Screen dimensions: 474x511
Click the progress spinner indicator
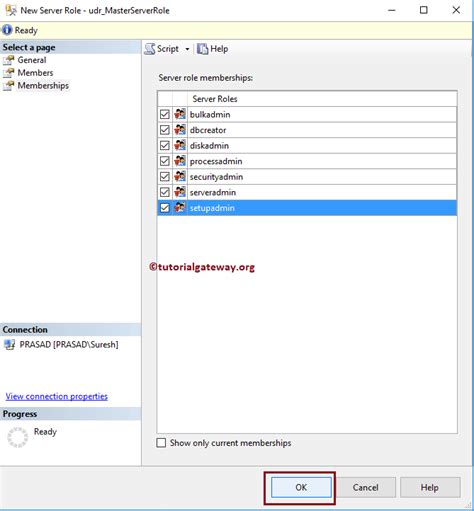click(x=17, y=437)
